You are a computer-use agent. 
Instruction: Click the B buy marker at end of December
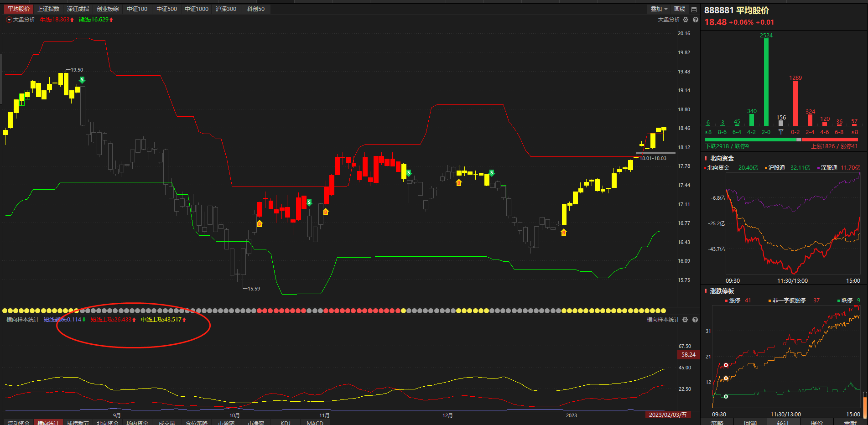click(564, 232)
